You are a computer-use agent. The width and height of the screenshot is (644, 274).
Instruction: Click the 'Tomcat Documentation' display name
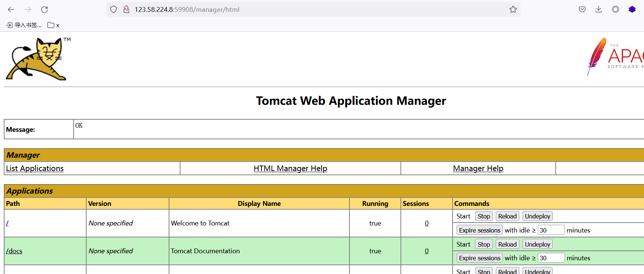coord(205,251)
